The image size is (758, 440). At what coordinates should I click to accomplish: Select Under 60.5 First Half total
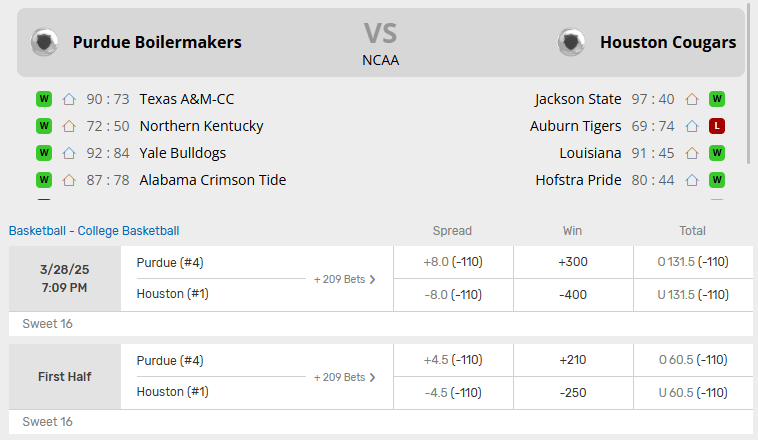pyautogui.click(x=693, y=392)
